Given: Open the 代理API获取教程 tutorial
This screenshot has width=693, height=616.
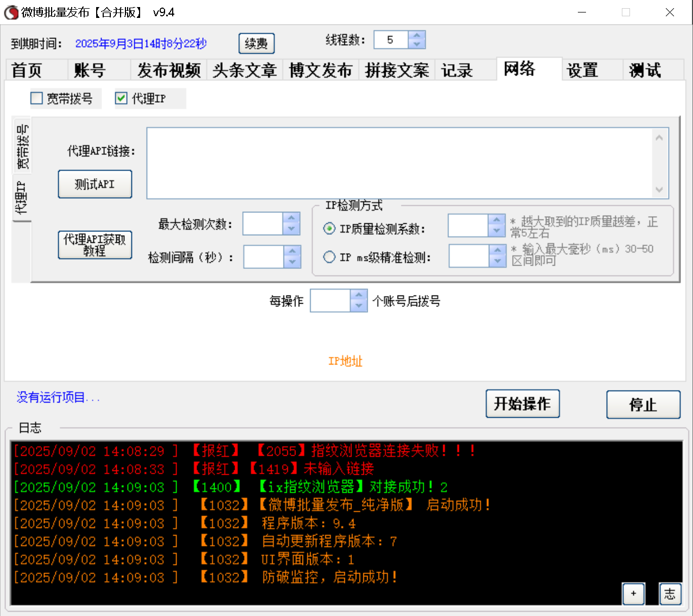Looking at the screenshot, I should [x=95, y=245].
